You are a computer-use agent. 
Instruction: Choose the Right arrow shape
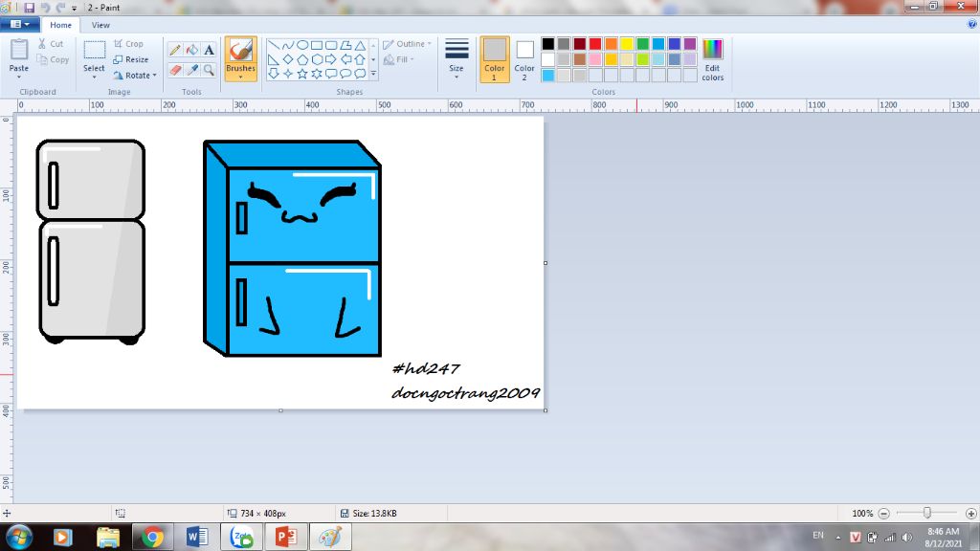click(330, 60)
